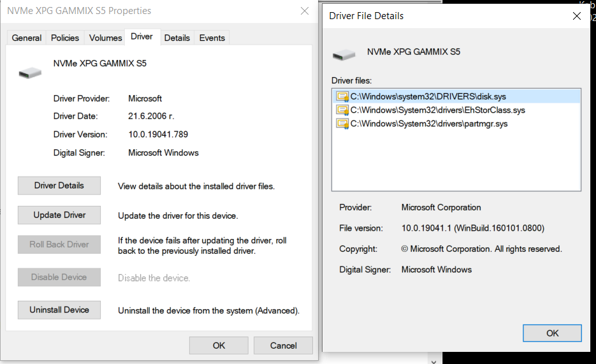Switch to the General tab
This screenshot has height=364, width=596.
point(27,38)
